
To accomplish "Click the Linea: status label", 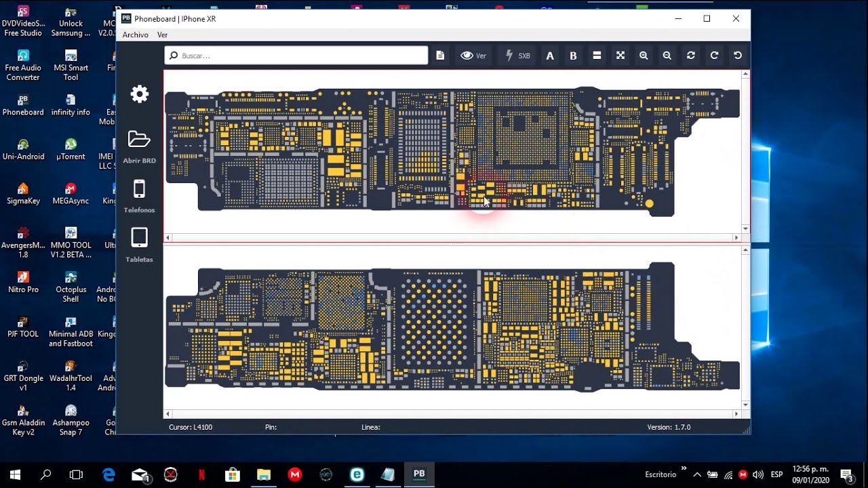I will tap(371, 427).
